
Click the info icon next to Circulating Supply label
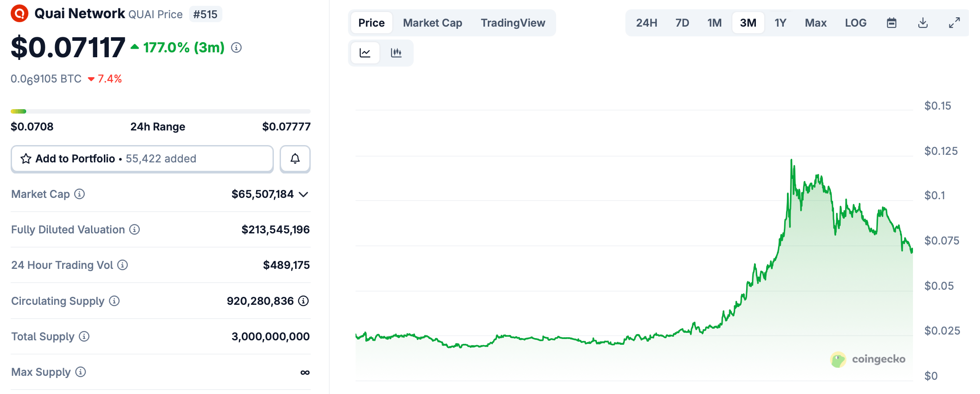[x=115, y=301]
